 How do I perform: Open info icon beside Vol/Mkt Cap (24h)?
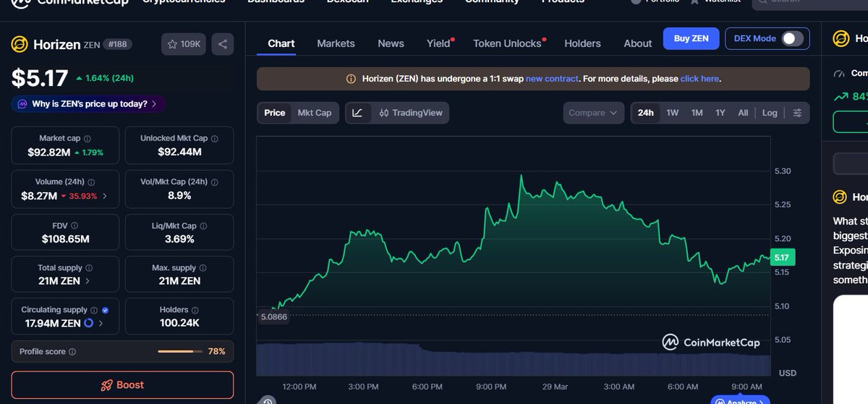(214, 182)
